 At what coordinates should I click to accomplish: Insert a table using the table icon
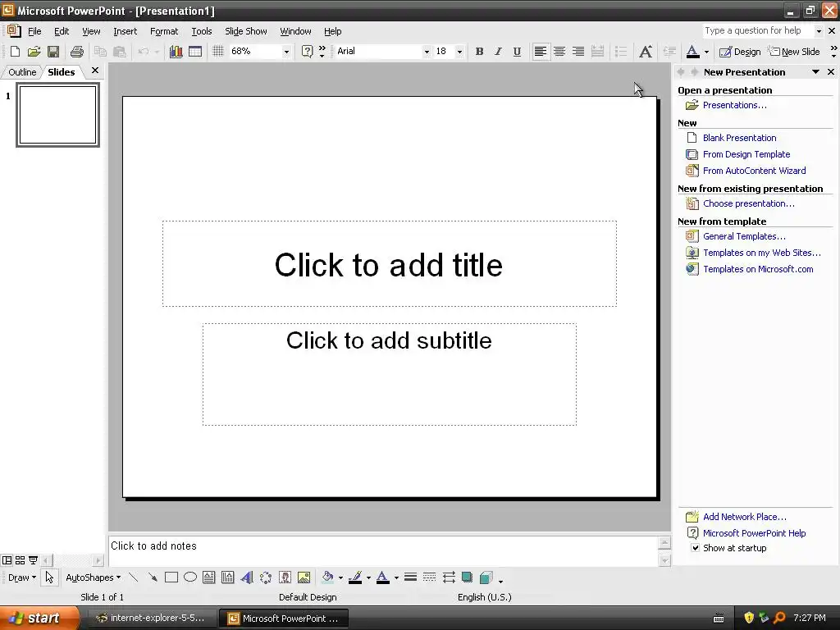pyautogui.click(x=195, y=52)
